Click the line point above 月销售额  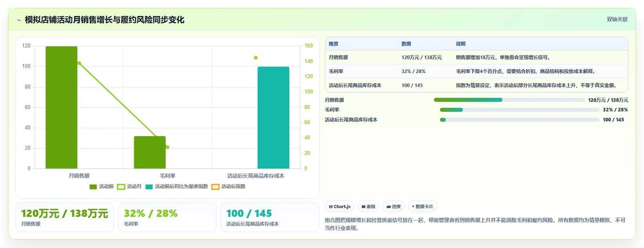pyautogui.click(x=79, y=63)
